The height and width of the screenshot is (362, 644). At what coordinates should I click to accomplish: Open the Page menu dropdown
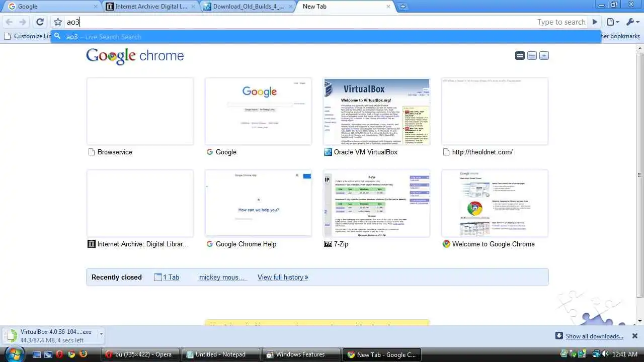point(613,22)
